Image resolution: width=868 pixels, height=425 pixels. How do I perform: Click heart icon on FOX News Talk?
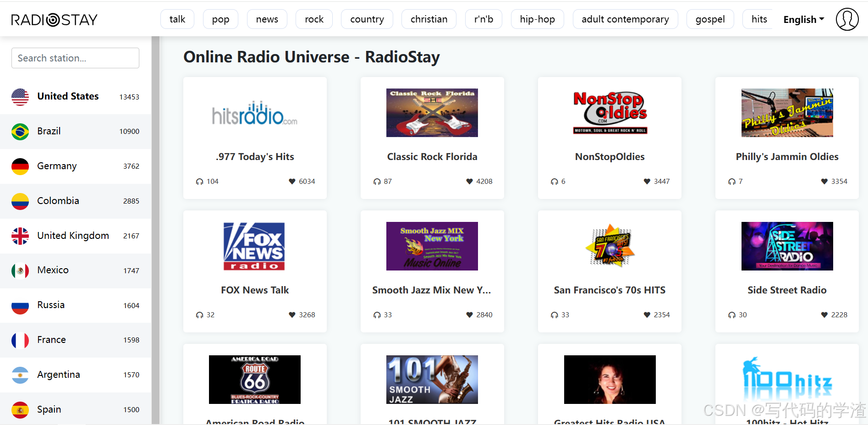(x=292, y=315)
